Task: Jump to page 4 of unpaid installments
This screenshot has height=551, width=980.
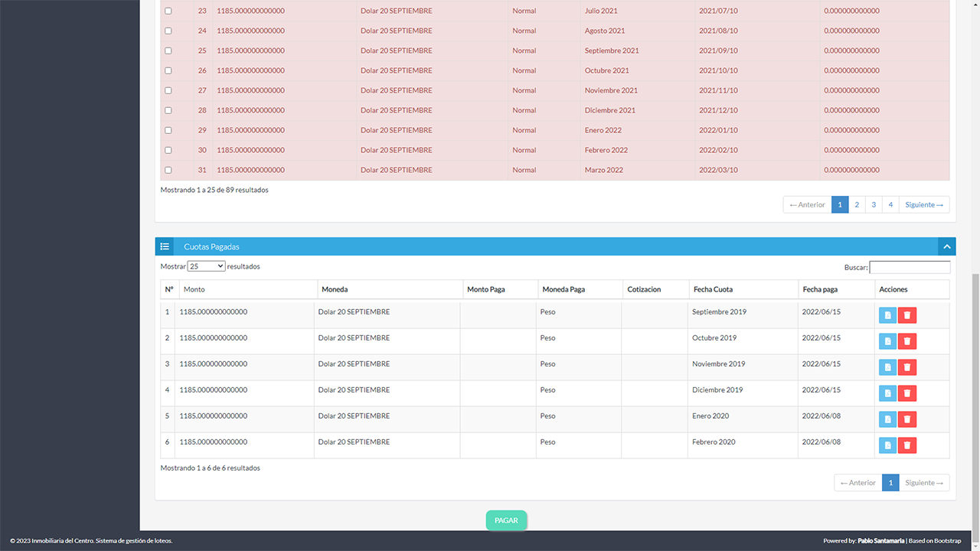Action: point(890,204)
